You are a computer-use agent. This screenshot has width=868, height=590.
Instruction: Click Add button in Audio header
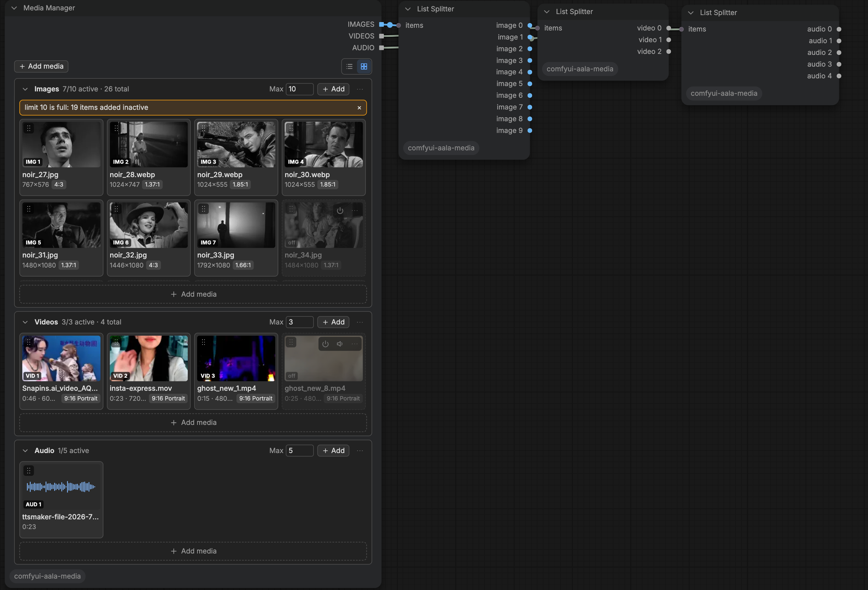tap(333, 451)
